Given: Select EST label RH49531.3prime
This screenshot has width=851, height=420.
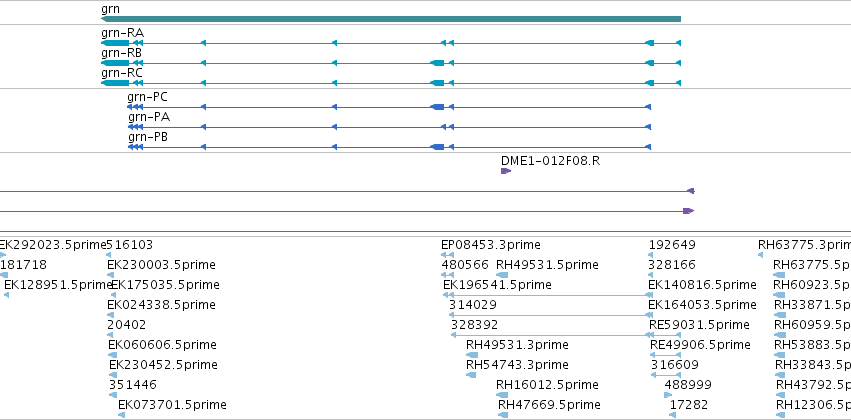Looking at the screenshot, I should (517, 345).
